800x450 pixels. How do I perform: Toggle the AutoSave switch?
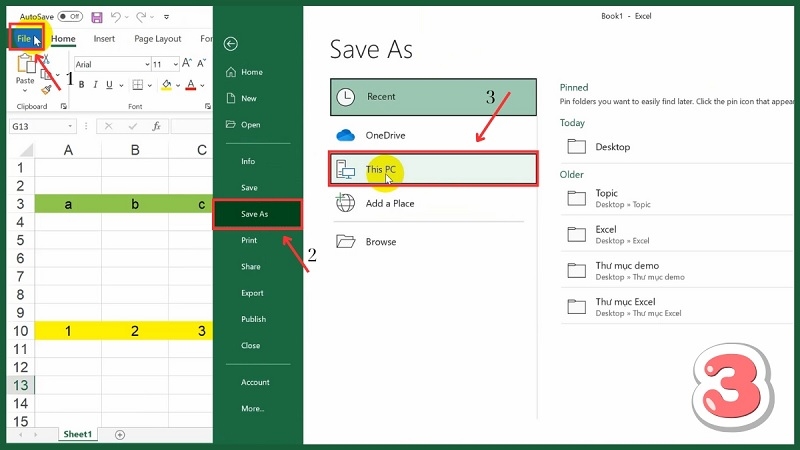(x=70, y=16)
